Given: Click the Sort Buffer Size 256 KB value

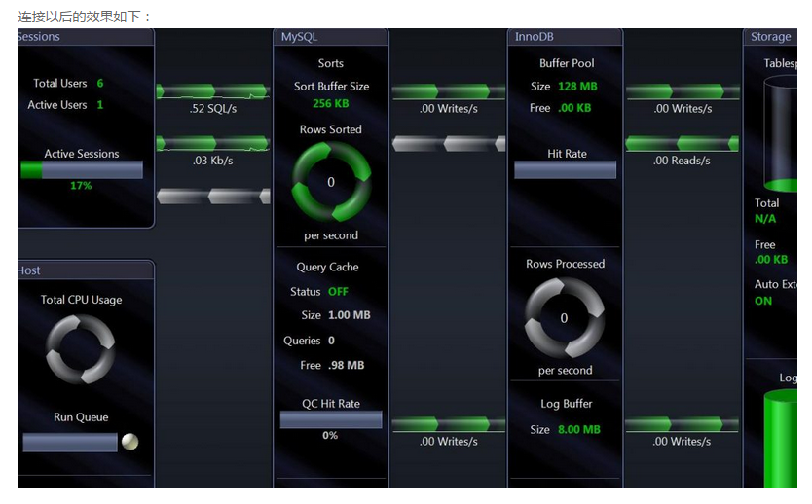Looking at the screenshot, I should [331, 103].
